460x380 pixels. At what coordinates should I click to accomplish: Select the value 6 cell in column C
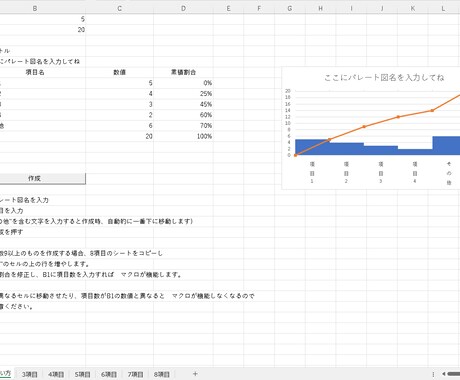[x=119, y=126]
